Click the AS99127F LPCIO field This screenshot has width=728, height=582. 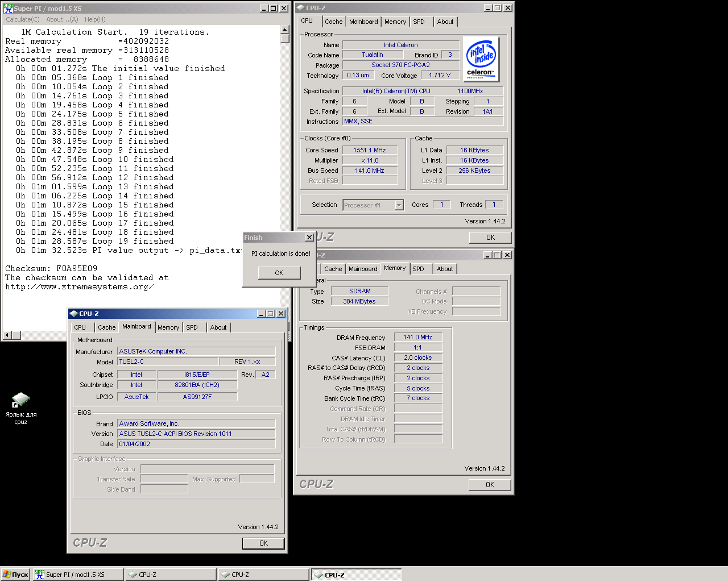197,397
